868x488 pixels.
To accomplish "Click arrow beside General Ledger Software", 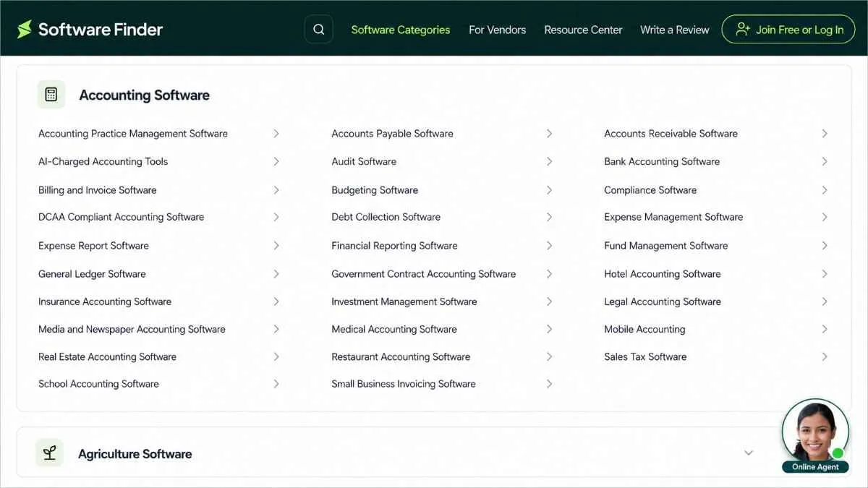I will [x=276, y=274].
